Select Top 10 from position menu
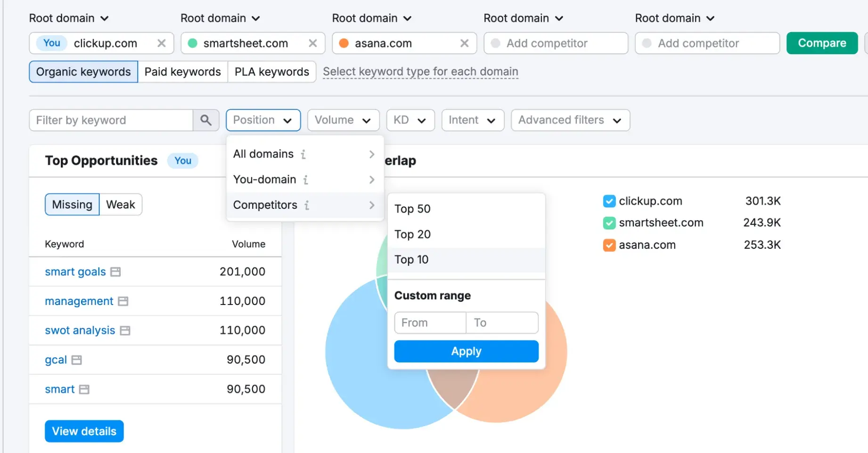The height and width of the screenshot is (453, 868). click(x=411, y=260)
